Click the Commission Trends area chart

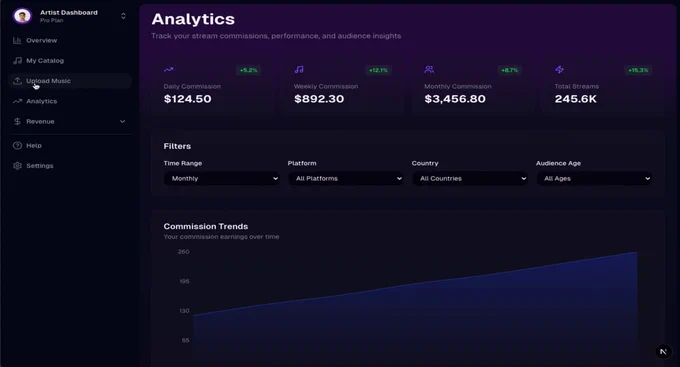(x=415, y=308)
